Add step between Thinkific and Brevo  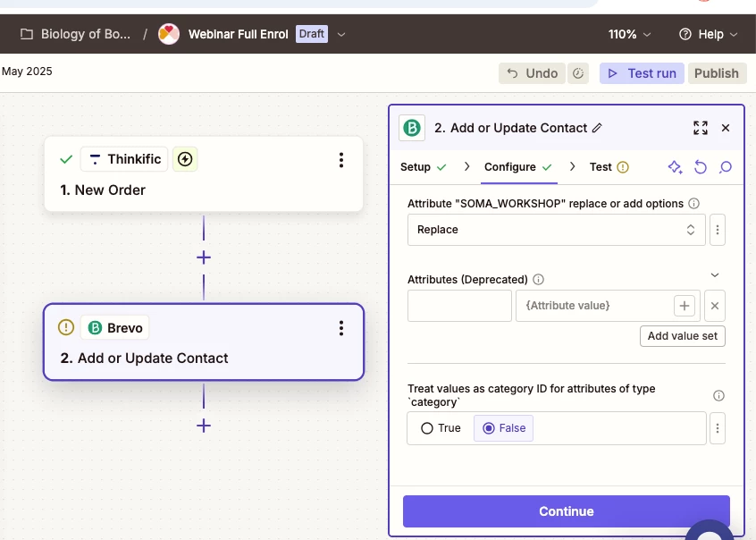click(x=204, y=257)
